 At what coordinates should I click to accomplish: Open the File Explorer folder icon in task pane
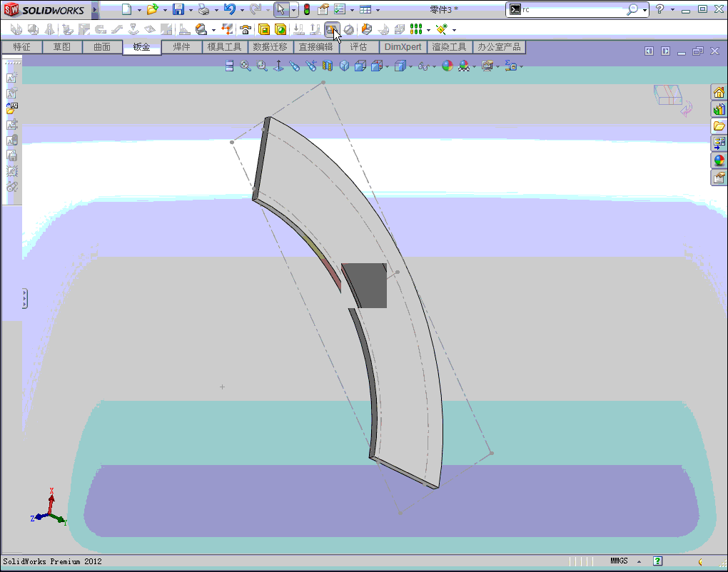click(x=719, y=126)
